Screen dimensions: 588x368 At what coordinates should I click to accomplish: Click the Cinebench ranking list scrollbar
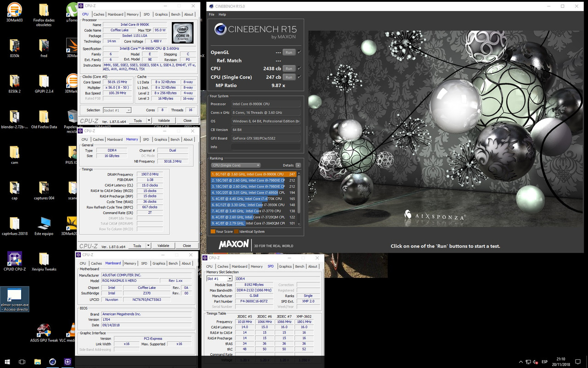(300, 198)
